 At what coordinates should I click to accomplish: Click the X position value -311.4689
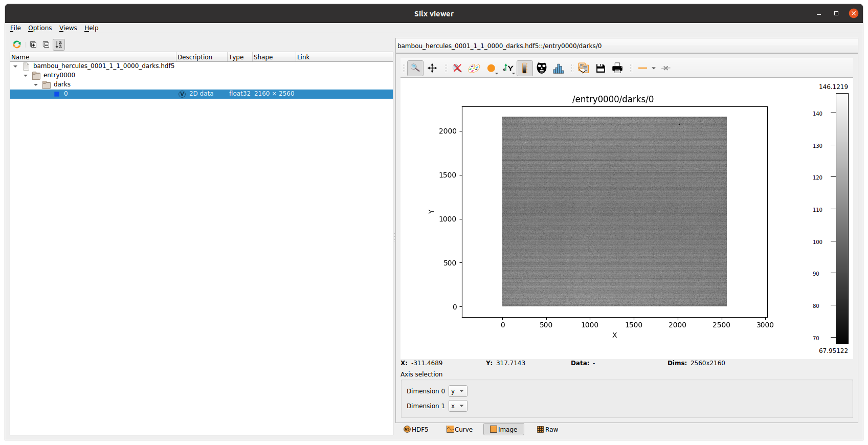[427, 363]
